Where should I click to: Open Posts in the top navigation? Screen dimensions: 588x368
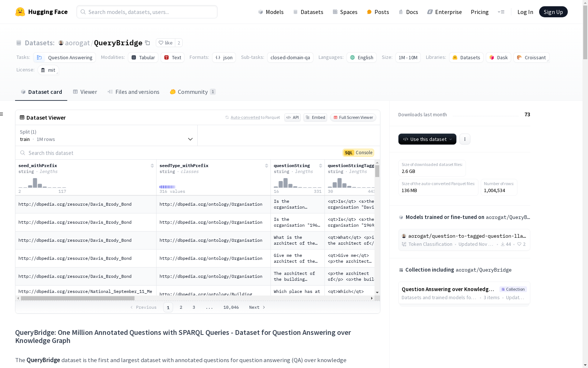click(378, 12)
